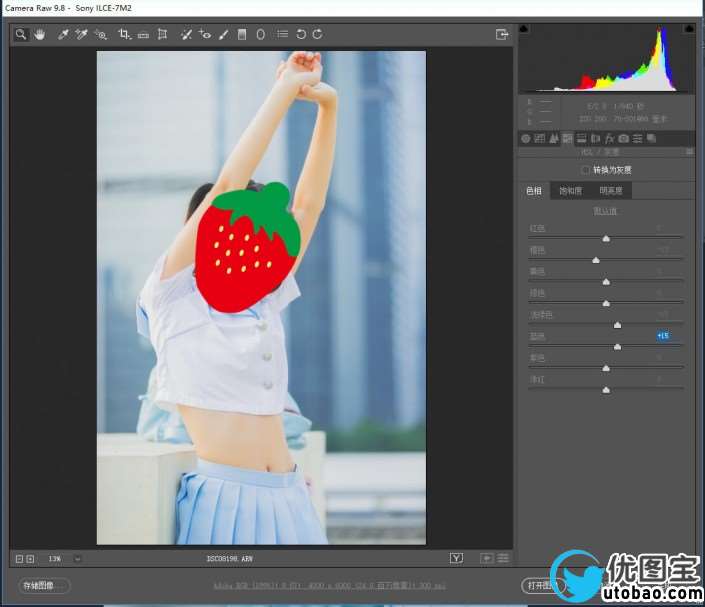
Task: Open the Effects (fx) panel icon
Action: [x=609, y=138]
